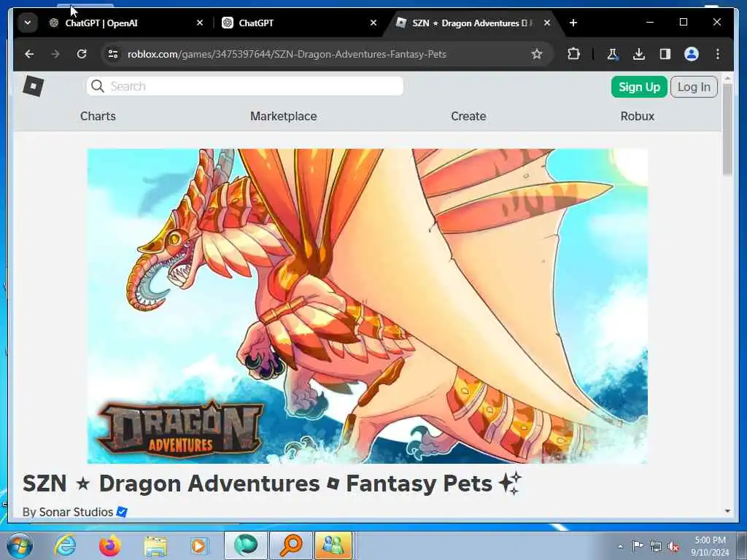Show hidden system tray icons

point(620,546)
